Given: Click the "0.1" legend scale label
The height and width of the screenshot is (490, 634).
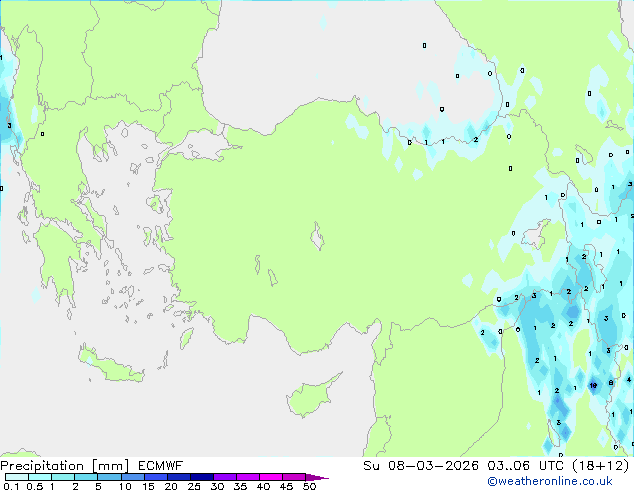Looking at the screenshot, I should 11,486.
